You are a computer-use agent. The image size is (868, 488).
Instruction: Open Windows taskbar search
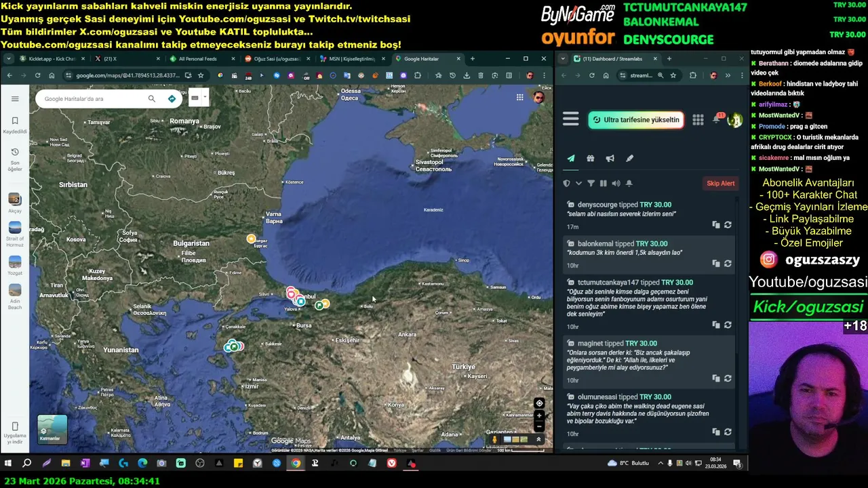point(27,464)
